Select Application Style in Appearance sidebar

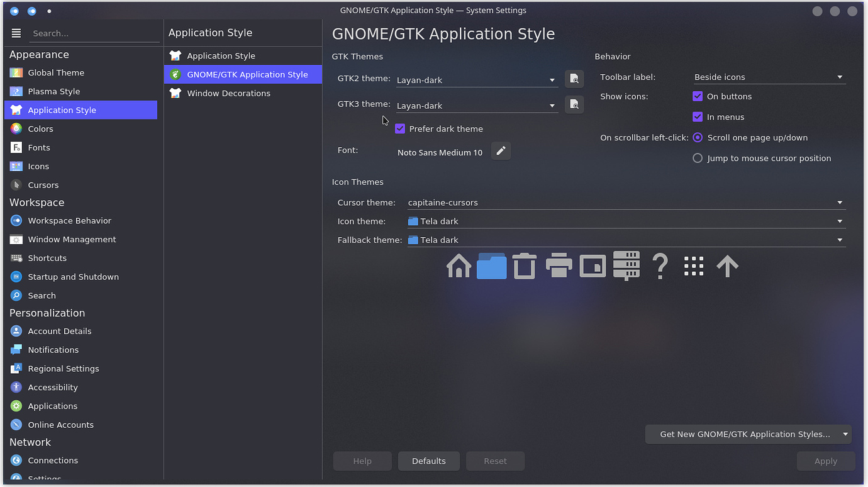point(81,110)
